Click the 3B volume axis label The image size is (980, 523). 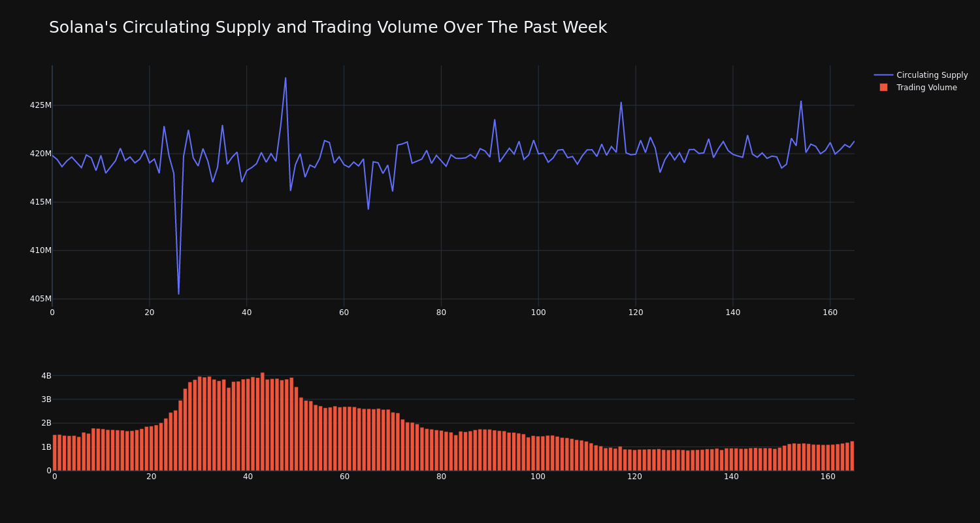click(46, 399)
